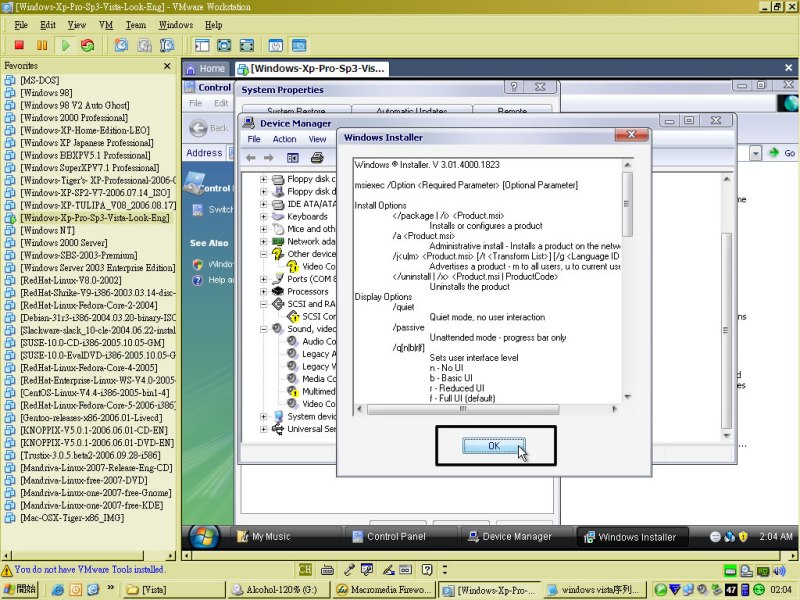
Task: Click the help question icon in language bar
Action: 428,569
